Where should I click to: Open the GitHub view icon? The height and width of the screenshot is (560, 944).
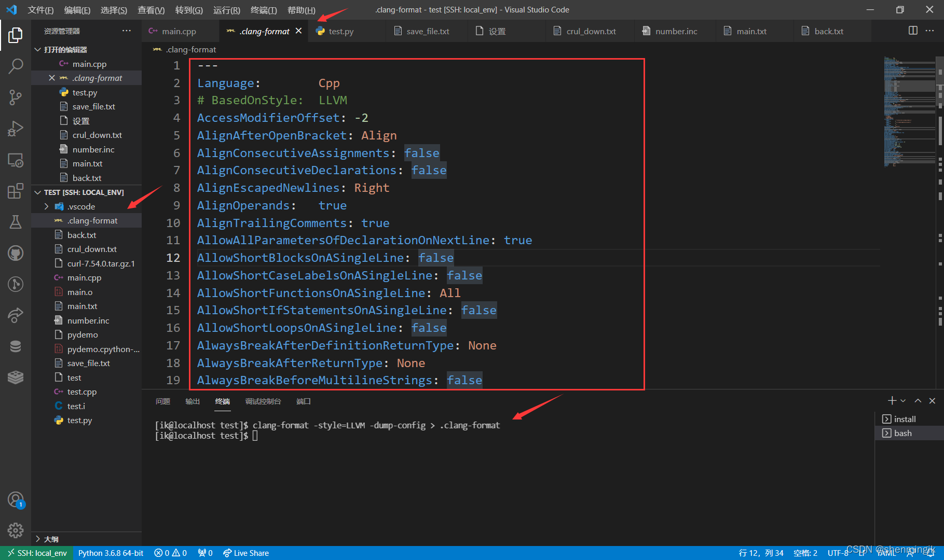click(x=16, y=253)
